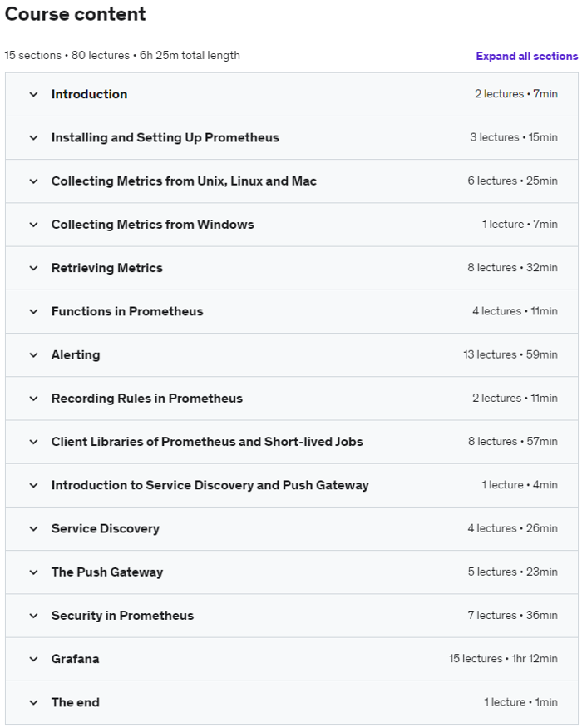Open Client Libraries of Prometheus and Short-lived Jobs
The image size is (582, 728).
click(x=207, y=442)
